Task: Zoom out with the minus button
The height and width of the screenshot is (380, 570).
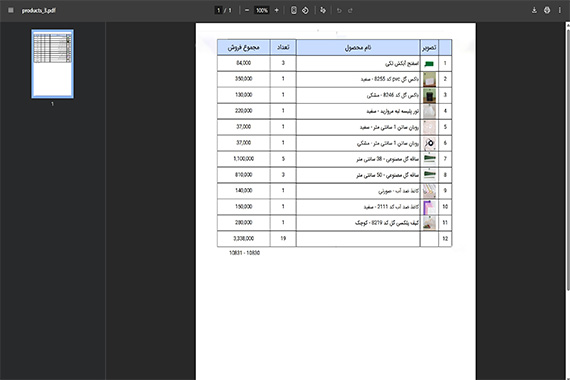Action: pyautogui.click(x=247, y=10)
